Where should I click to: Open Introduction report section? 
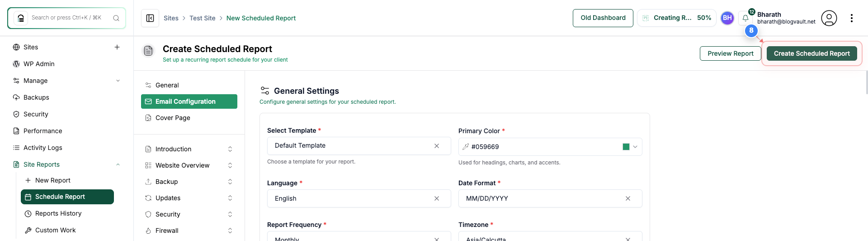point(173,149)
